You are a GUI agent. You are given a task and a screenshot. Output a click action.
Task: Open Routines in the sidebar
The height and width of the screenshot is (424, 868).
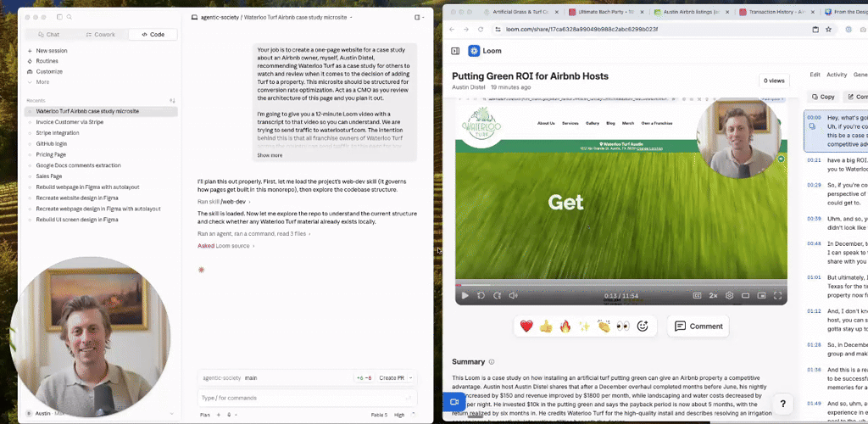[47, 61]
